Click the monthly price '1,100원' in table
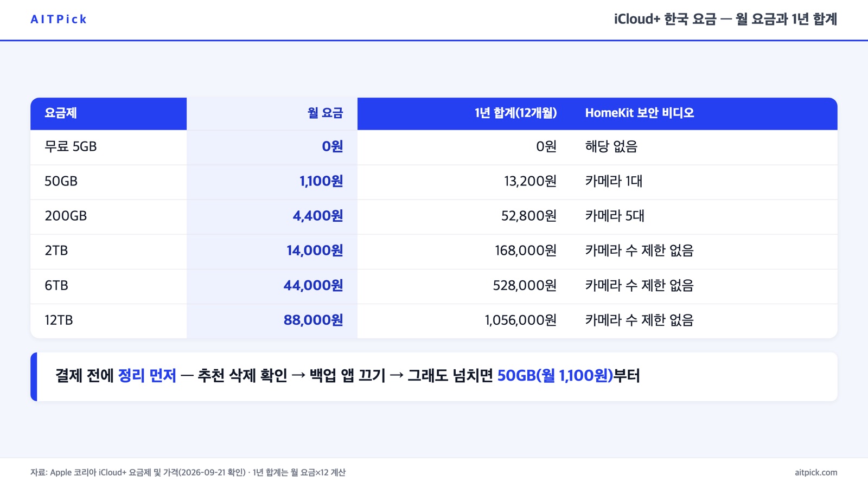 tap(321, 181)
